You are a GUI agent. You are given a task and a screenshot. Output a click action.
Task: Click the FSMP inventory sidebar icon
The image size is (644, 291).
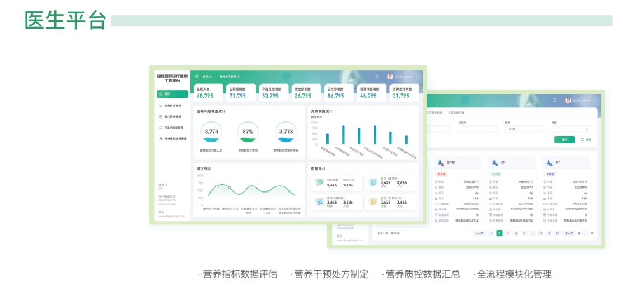click(161, 128)
